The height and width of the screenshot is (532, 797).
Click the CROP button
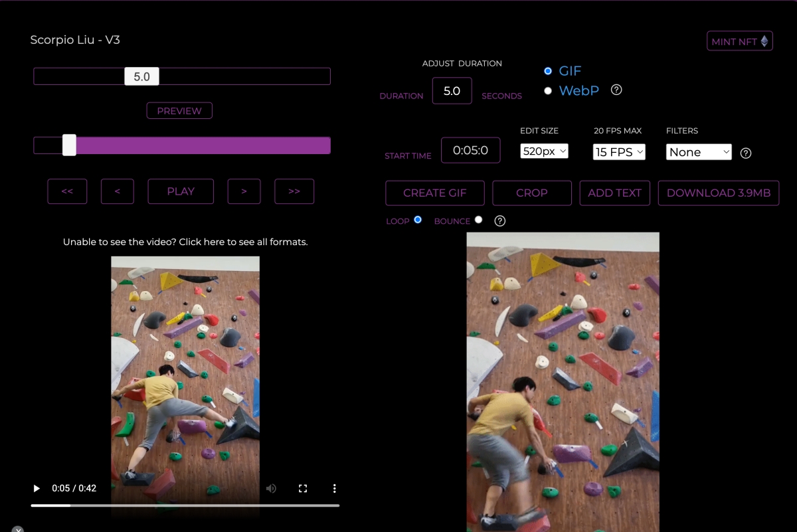click(532, 193)
